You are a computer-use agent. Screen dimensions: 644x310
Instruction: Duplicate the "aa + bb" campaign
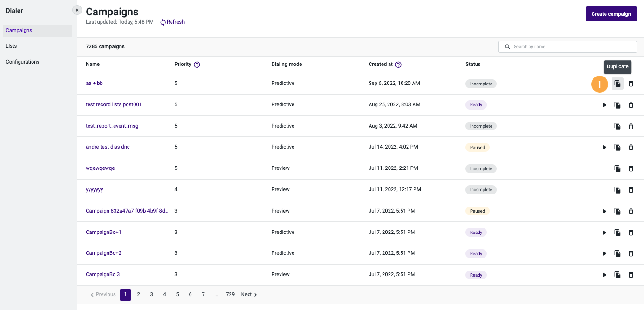pyautogui.click(x=617, y=84)
